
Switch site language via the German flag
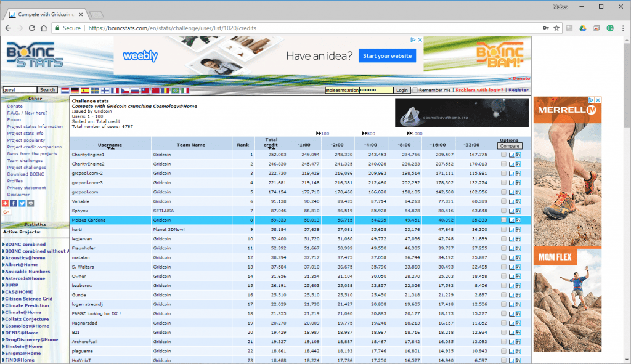coord(75,91)
